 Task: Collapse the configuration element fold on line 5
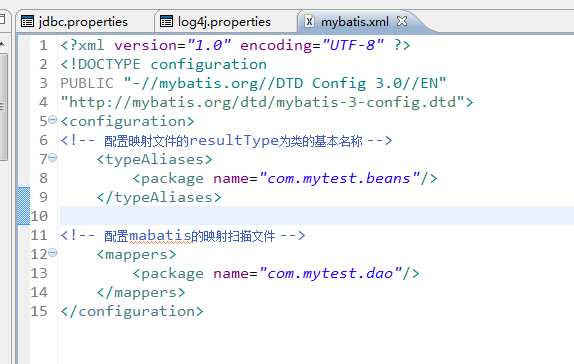[x=53, y=119]
